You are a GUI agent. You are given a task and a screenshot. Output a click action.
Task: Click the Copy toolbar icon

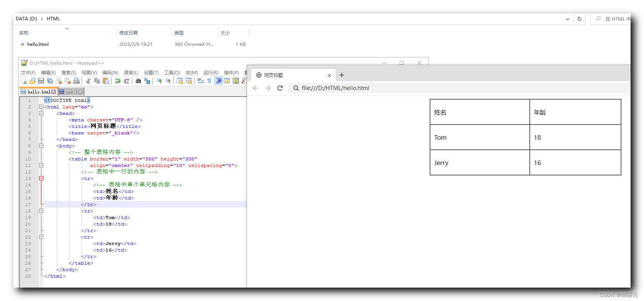click(x=97, y=81)
